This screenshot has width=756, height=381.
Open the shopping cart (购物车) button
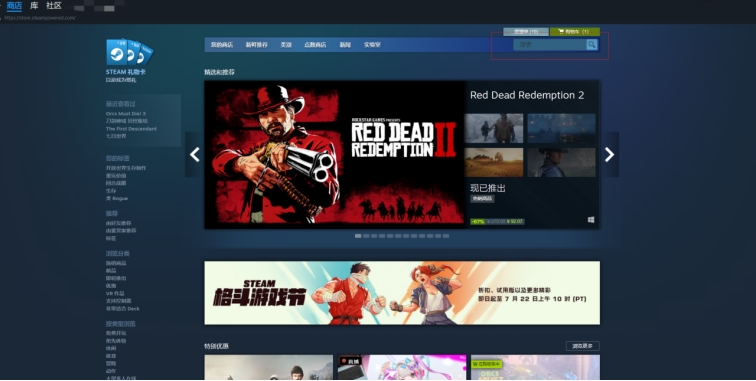(575, 32)
